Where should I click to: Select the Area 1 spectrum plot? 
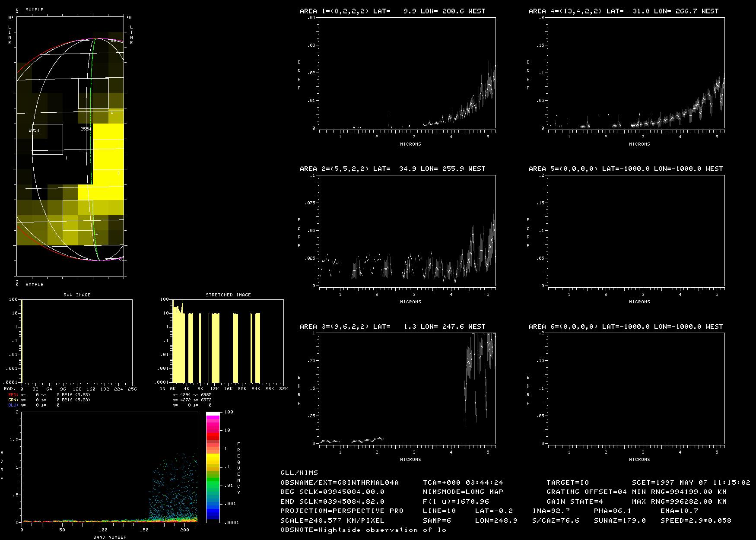point(407,73)
